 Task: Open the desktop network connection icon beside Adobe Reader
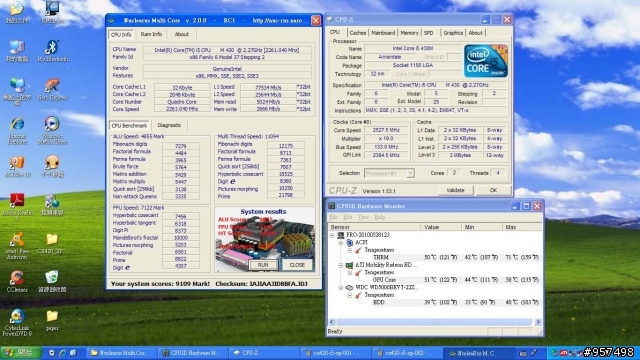(52, 204)
